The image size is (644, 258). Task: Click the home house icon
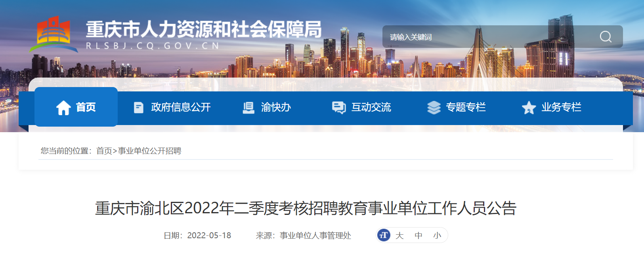coord(63,107)
